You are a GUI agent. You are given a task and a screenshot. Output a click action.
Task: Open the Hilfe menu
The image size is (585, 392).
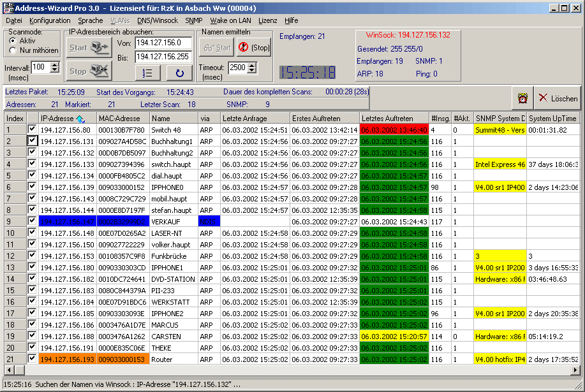[x=291, y=20]
